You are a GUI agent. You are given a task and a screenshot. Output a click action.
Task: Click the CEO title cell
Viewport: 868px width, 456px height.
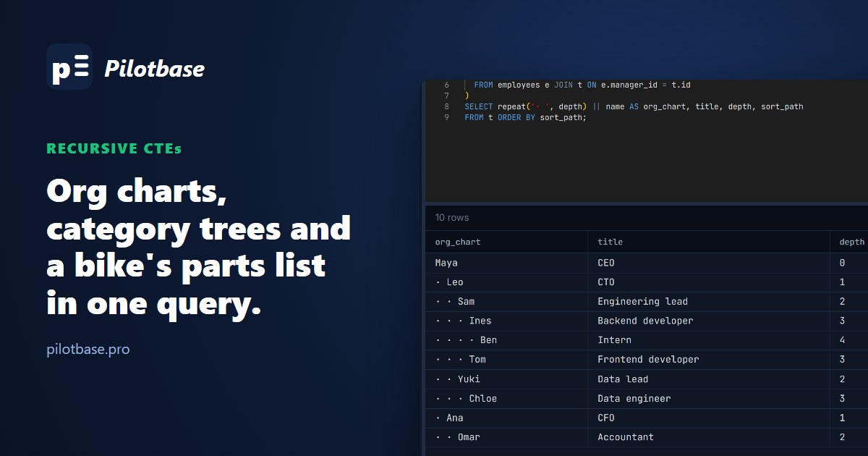709,263
